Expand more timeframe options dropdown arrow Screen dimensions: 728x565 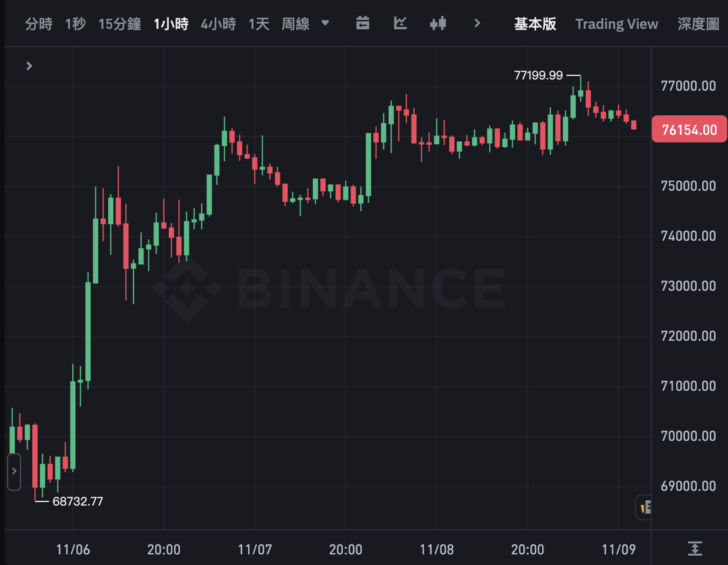click(325, 24)
